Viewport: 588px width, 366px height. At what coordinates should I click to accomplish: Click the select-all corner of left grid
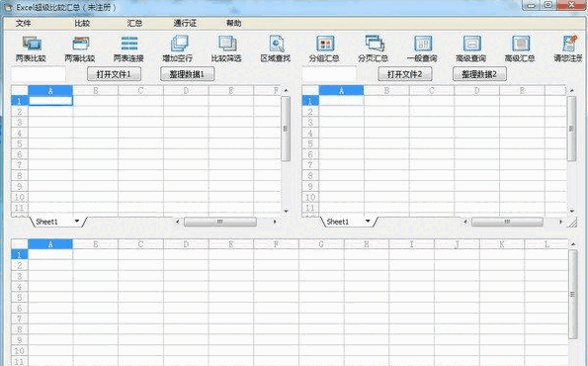20,90
